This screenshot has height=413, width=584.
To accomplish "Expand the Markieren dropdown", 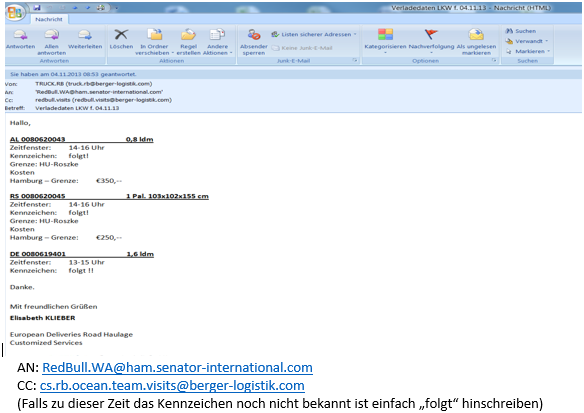I will coord(528,51).
